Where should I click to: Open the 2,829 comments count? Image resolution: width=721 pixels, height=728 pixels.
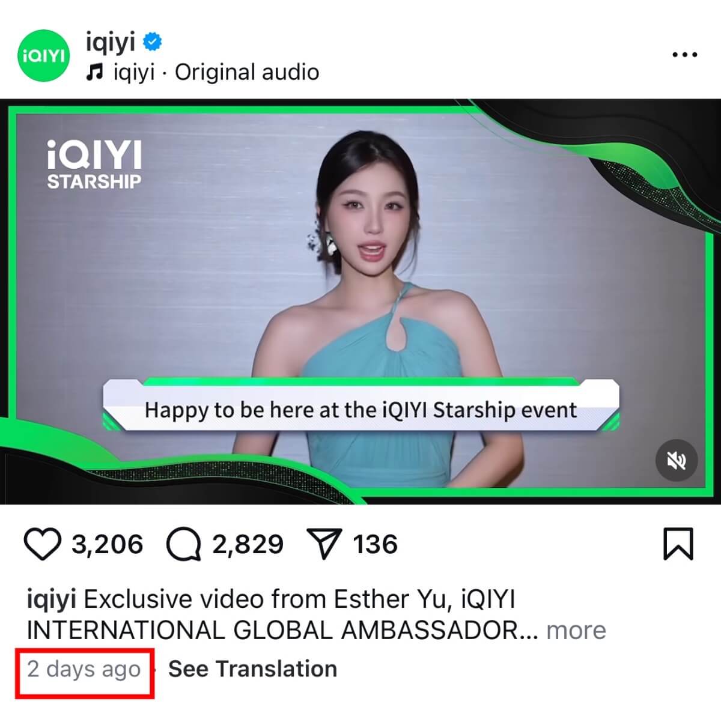[248, 544]
